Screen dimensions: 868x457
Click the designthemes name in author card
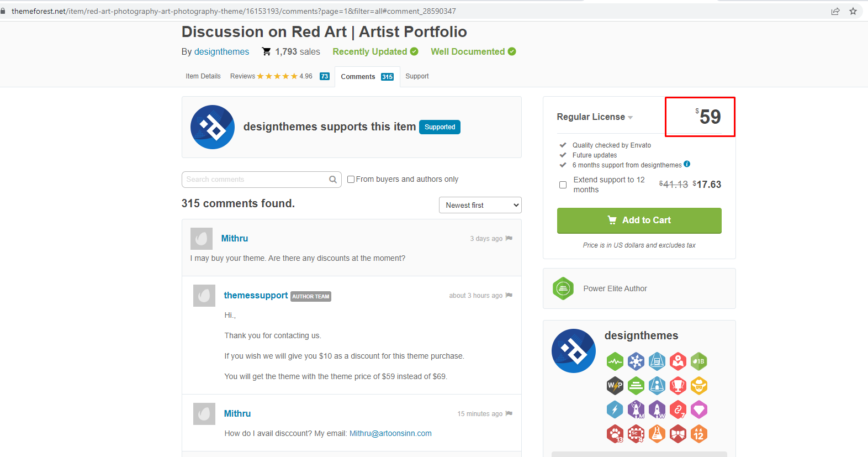[x=641, y=335]
